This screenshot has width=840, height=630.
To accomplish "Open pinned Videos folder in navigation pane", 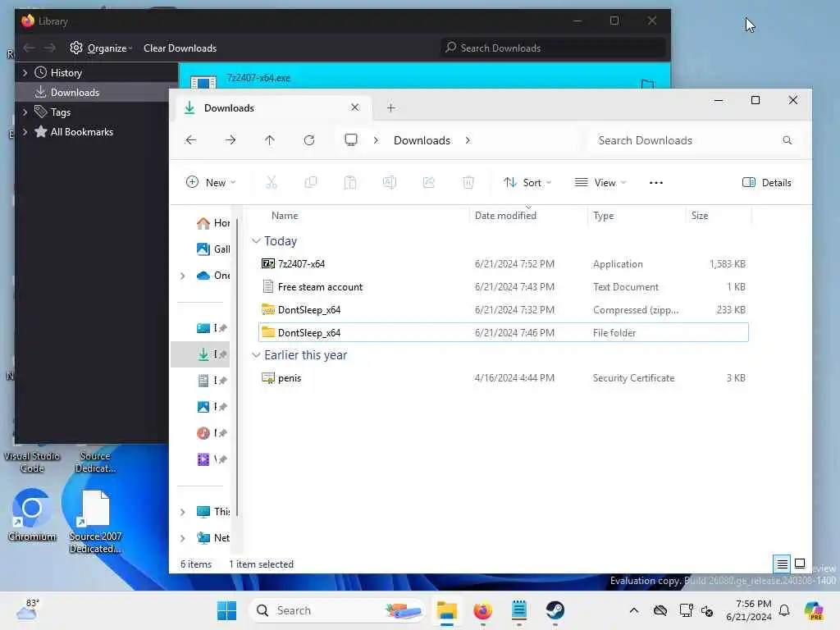I will (x=212, y=459).
